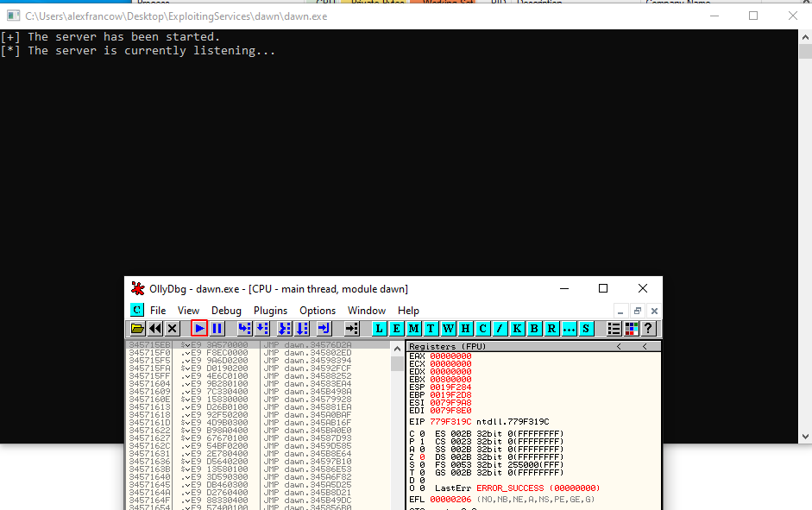Open Debugging options via the list icon
The width and height of the screenshot is (812, 510).
pyautogui.click(x=614, y=328)
